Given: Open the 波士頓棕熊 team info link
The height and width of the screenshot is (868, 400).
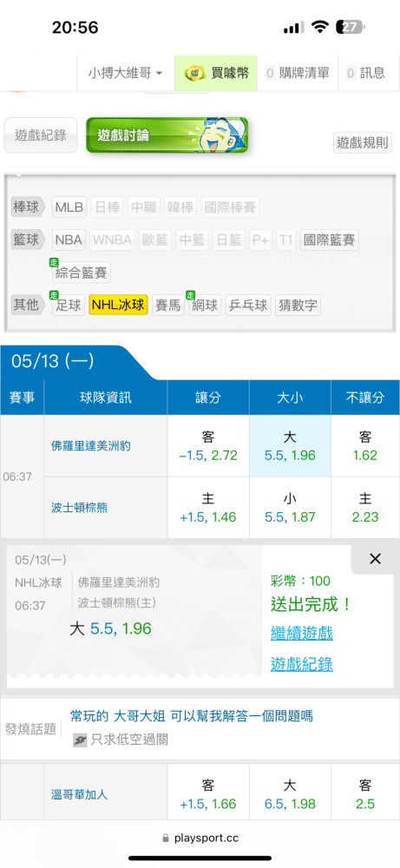Looking at the screenshot, I should (80, 508).
